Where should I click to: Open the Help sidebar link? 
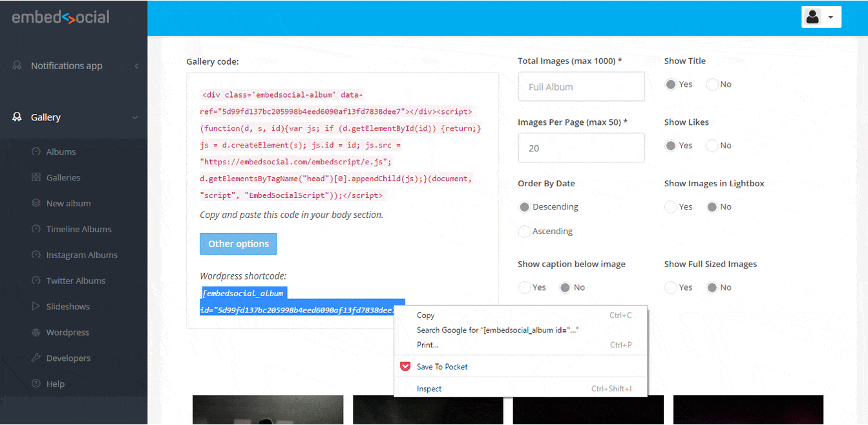56,384
